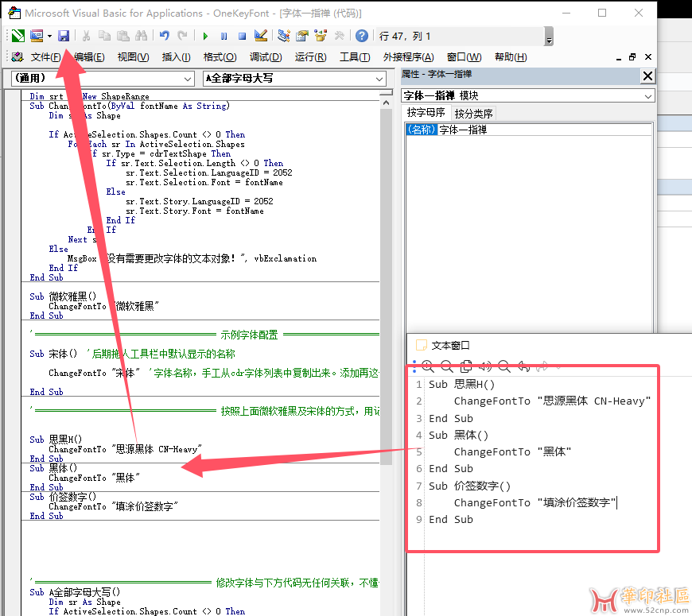Image resolution: width=692 pixels, height=616 pixels.
Task: Open the 外接程序(A) menu
Action: pos(408,57)
